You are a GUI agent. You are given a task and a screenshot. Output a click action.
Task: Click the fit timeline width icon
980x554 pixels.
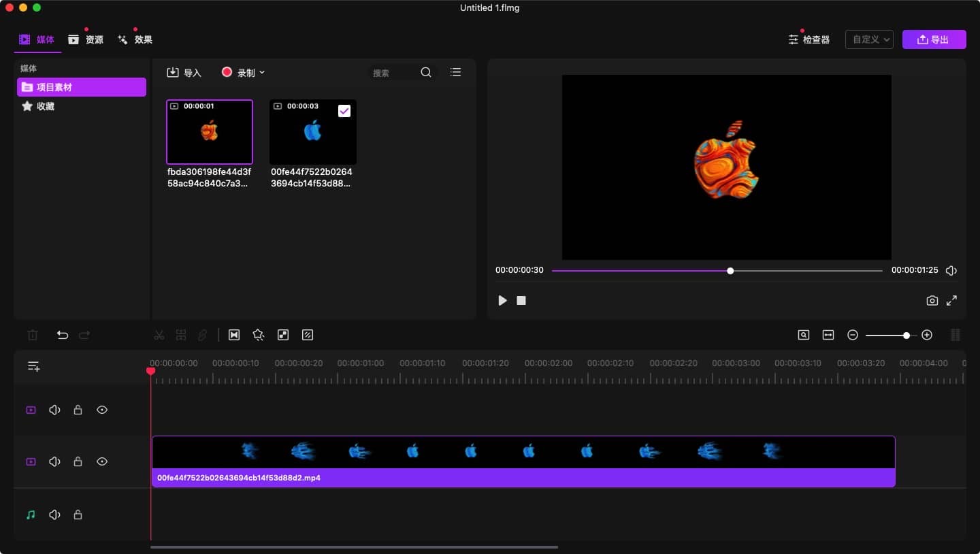pos(828,335)
